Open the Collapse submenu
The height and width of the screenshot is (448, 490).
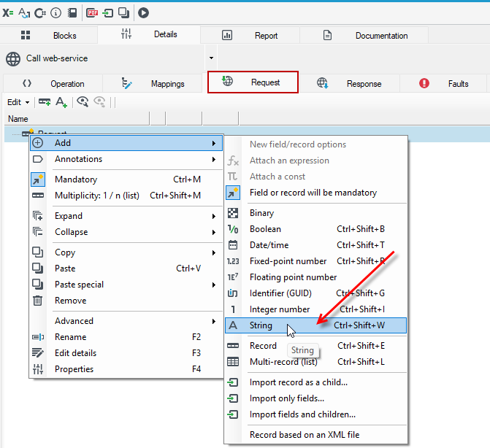pyautogui.click(x=126, y=232)
